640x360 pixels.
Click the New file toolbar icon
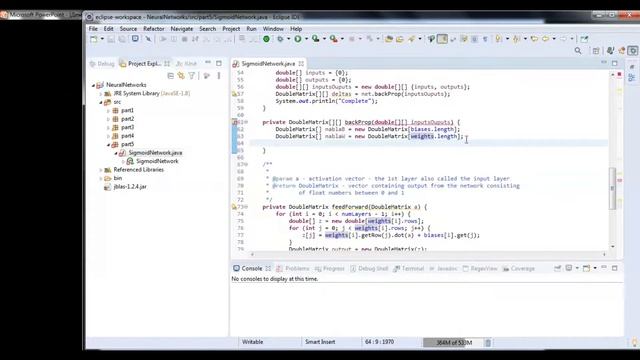(94, 39)
